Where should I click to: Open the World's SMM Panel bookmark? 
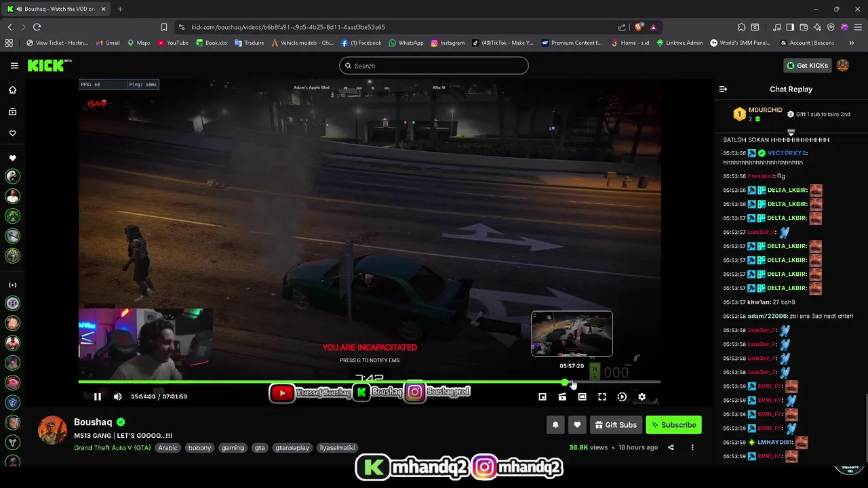(x=741, y=43)
